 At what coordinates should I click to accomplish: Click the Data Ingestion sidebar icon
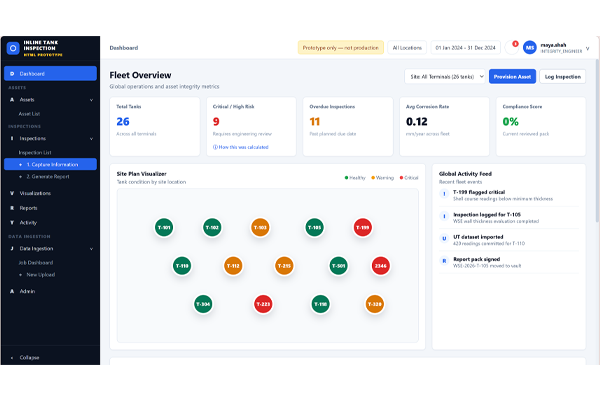coord(12,248)
